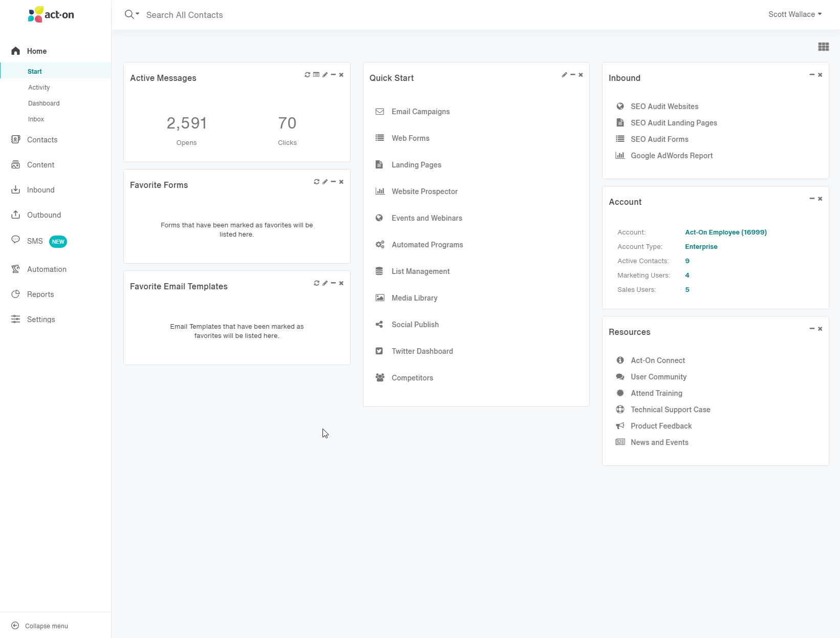Click the Active Messages list view icon
The height and width of the screenshot is (638, 840).
pos(316,75)
